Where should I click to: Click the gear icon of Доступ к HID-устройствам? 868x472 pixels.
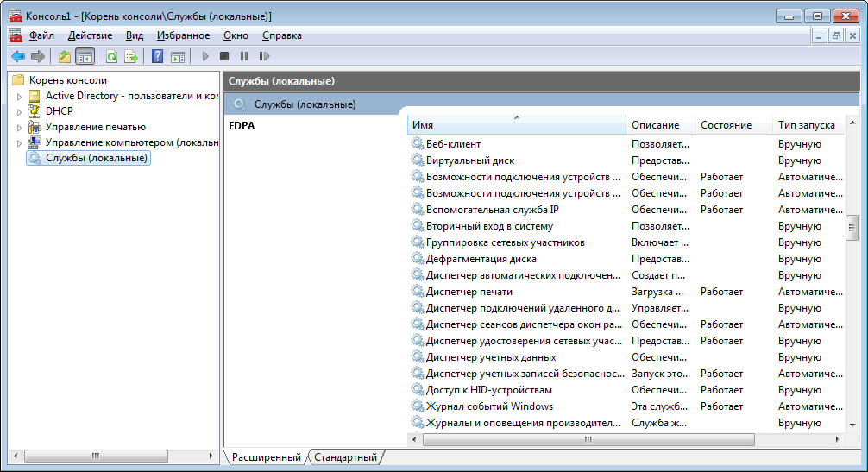pyautogui.click(x=417, y=390)
